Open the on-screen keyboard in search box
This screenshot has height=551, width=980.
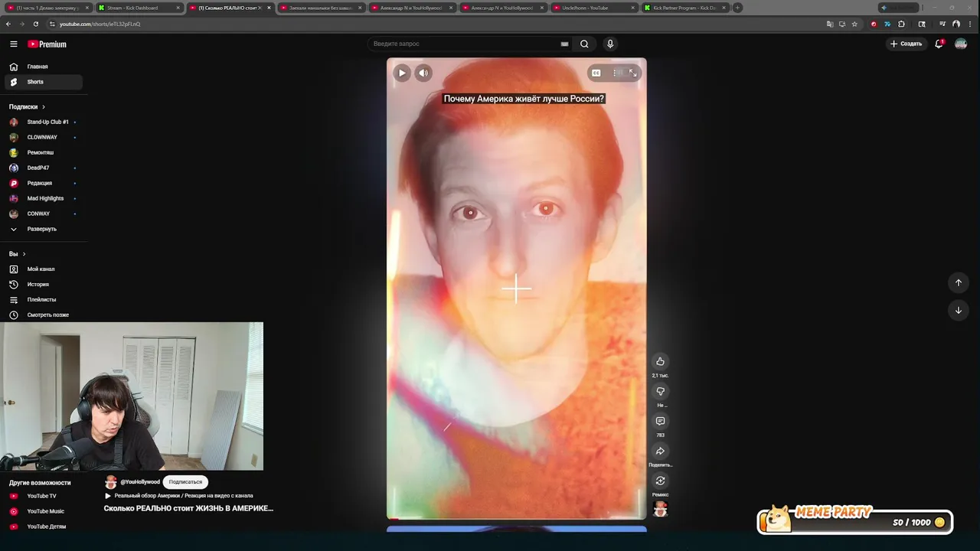[564, 44]
